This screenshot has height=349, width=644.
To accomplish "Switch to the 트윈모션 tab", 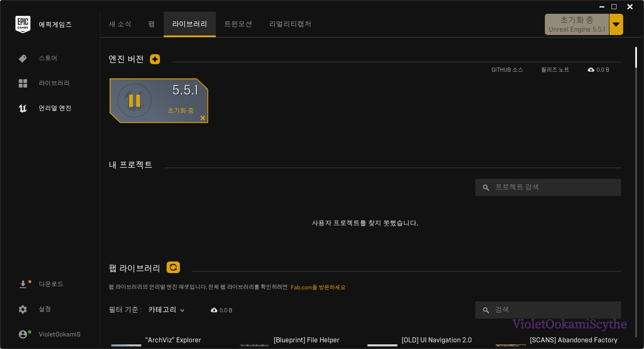I will (238, 24).
